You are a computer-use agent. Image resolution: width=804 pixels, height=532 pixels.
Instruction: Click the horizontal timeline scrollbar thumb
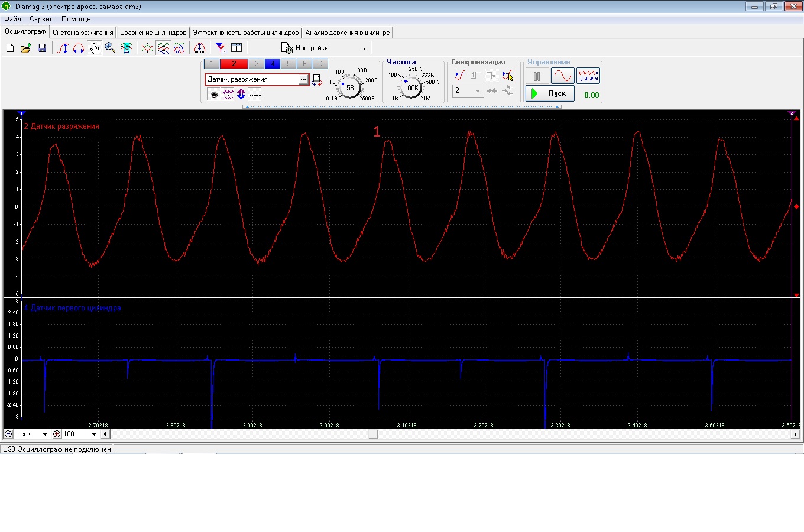click(x=373, y=434)
